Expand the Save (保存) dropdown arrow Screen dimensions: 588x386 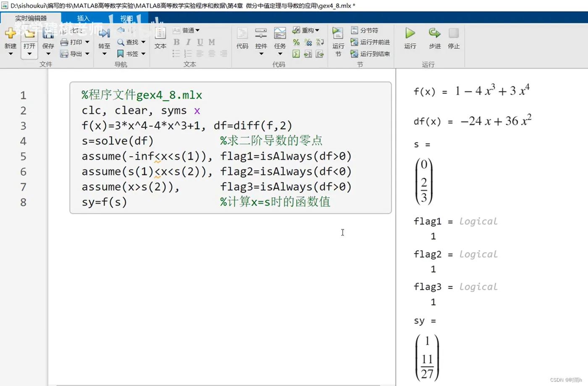click(48, 54)
